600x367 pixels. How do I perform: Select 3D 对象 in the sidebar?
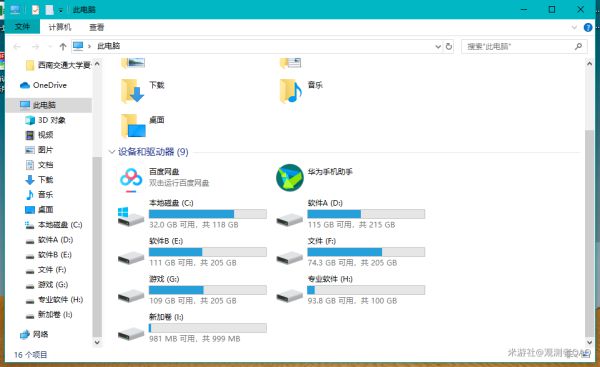point(51,120)
